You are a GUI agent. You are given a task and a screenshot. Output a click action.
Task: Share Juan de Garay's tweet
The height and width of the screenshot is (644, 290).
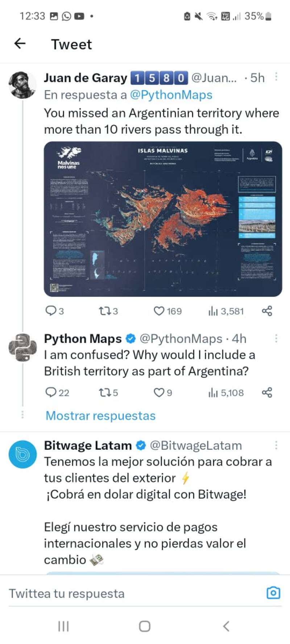[267, 311]
